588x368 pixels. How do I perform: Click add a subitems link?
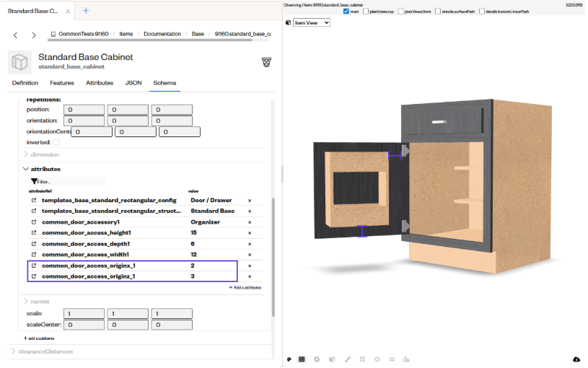coord(39,338)
